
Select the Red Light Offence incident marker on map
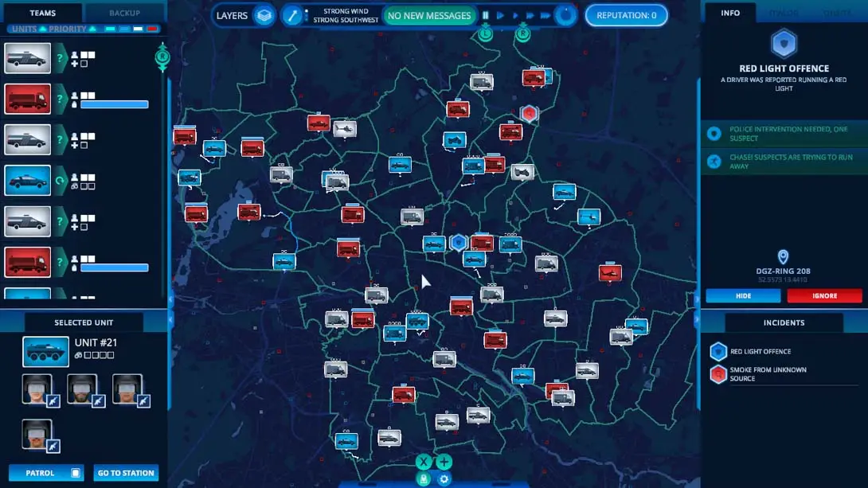[457, 242]
